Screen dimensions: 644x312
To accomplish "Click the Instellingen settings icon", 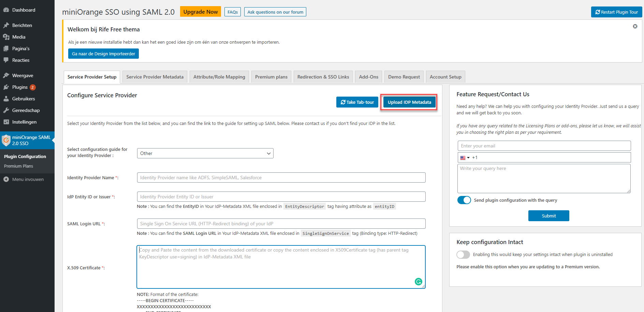I will coord(6,122).
